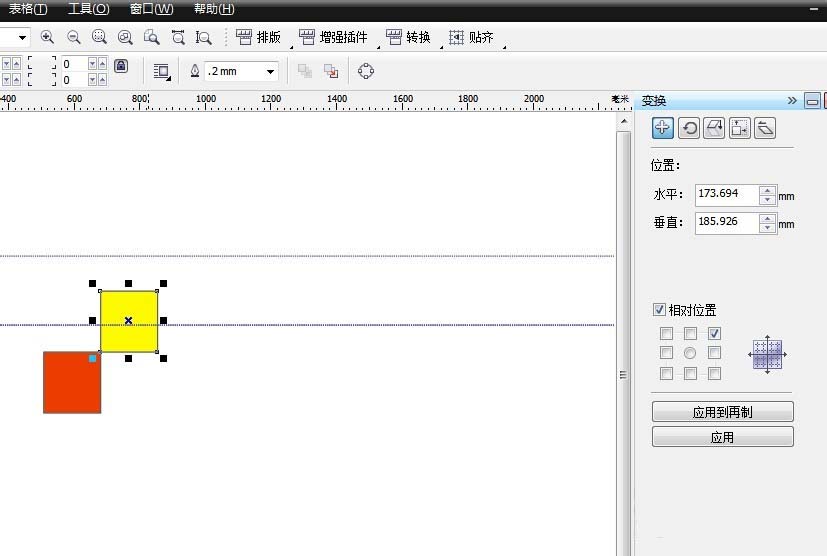Decrease the 水平 value with down arrow

tap(767, 200)
